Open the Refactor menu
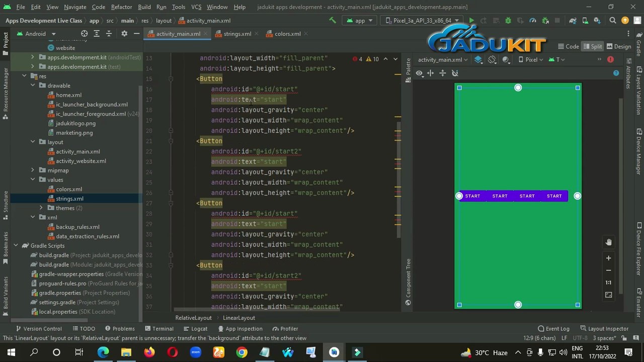Viewport: 644px width, 362px height. tap(121, 7)
